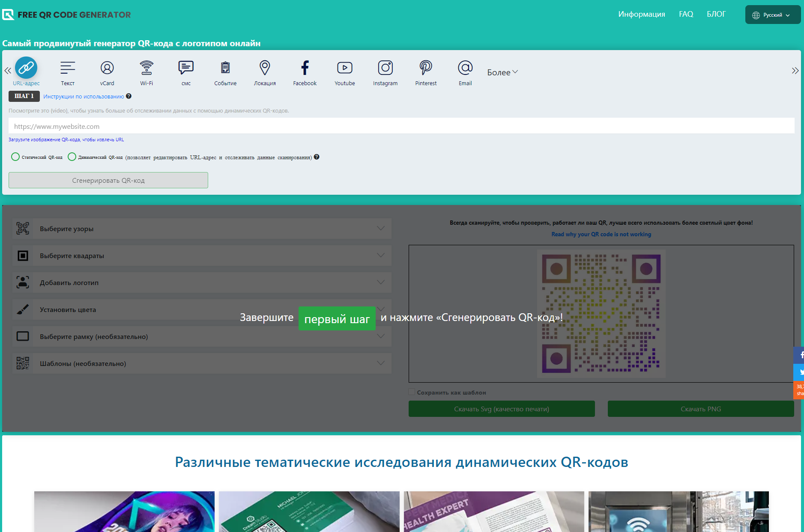Select the Динамический QR-код radio button
Screen dimensions: 804x532
(x=72, y=157)
